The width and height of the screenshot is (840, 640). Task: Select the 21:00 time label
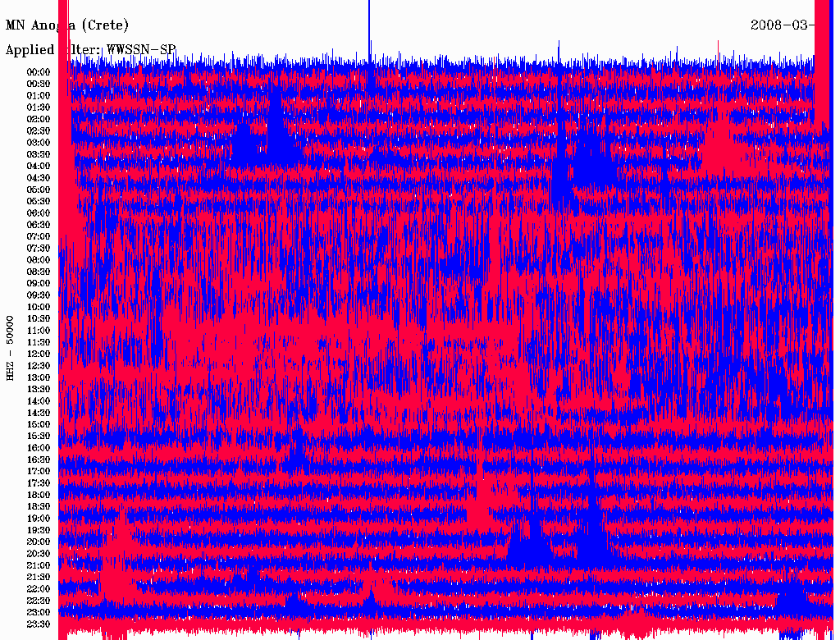(x=39, y=565)
